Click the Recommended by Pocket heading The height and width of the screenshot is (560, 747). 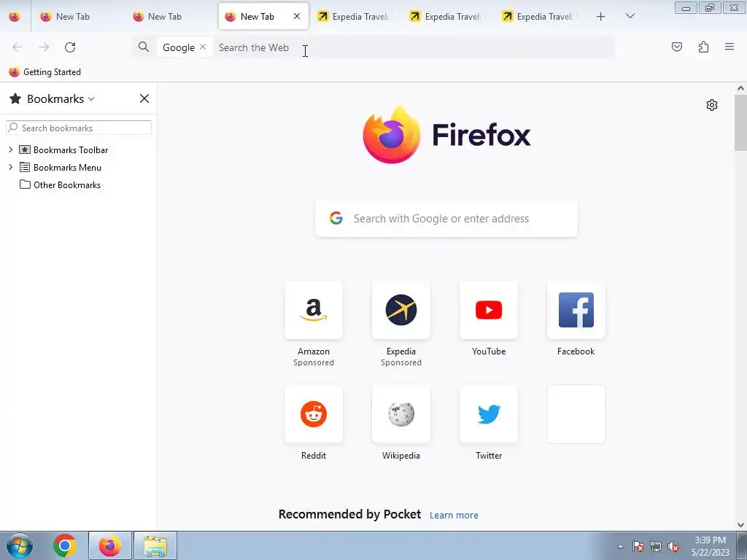pos(349,514)
